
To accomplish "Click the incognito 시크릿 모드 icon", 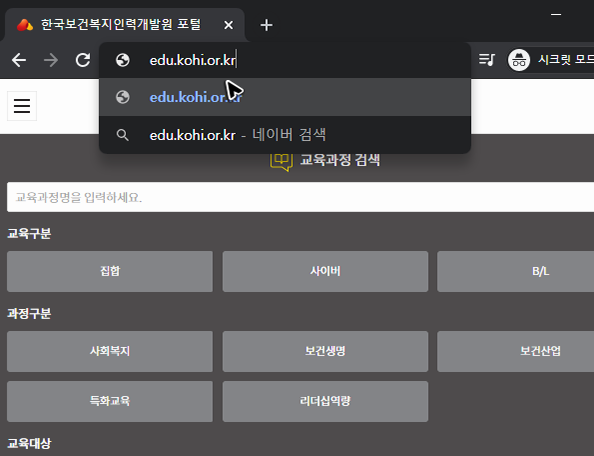I will (x=519, y=60).
